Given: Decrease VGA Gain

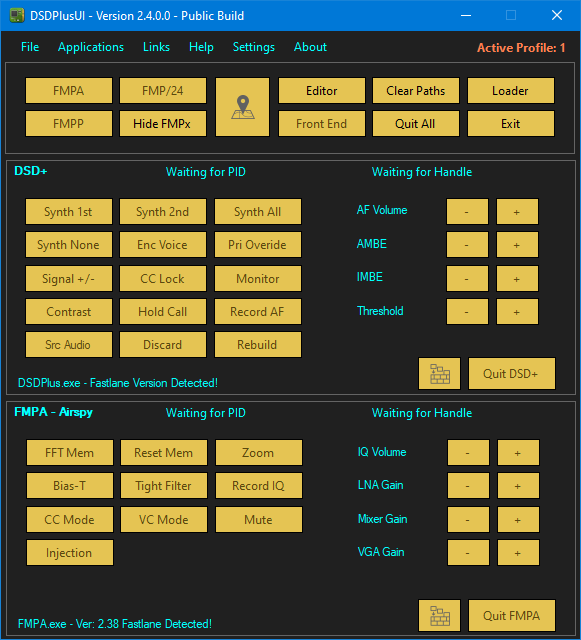Looking at the screenshot, I should tap(468, 552).
